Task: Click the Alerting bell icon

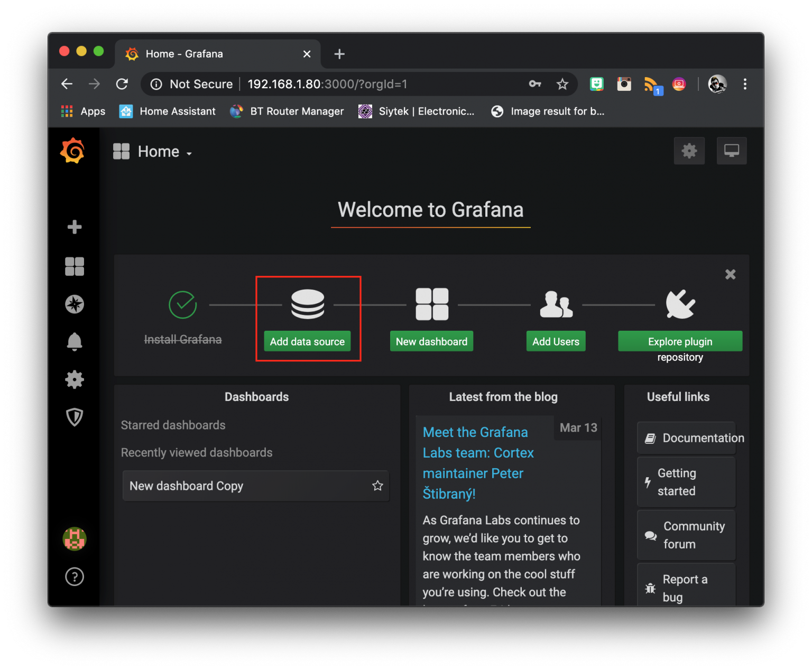Action: tap(74, 342)
